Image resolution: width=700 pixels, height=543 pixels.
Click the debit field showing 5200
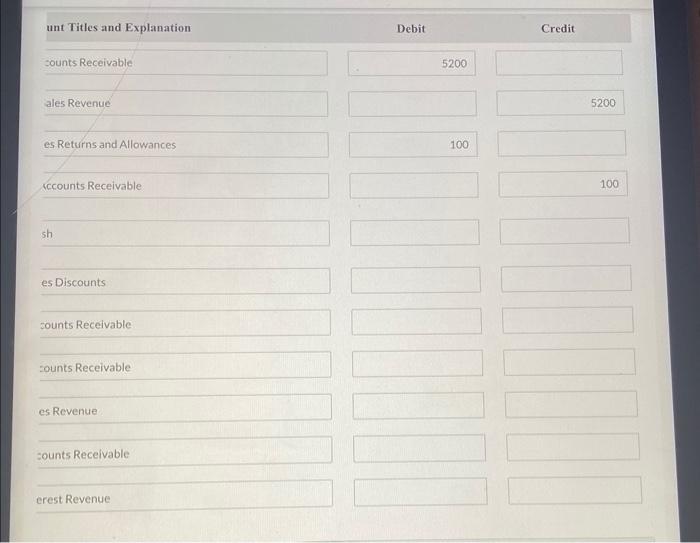(x=412, y=63)
